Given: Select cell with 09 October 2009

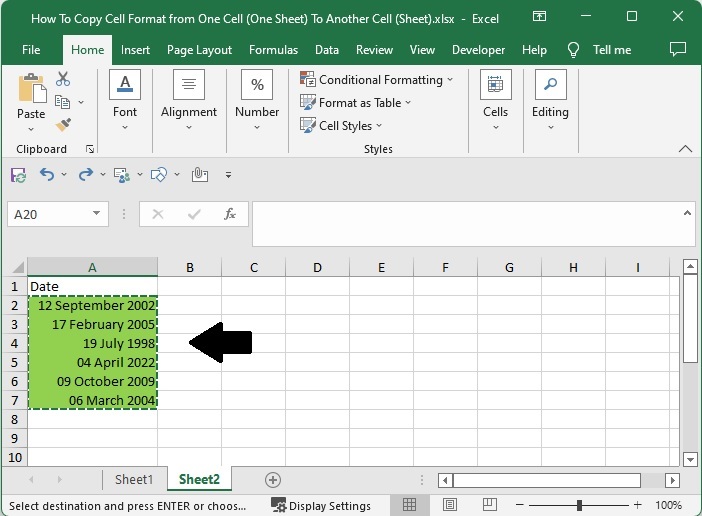Looking at the screenshot, I should [x=93, y=381].
